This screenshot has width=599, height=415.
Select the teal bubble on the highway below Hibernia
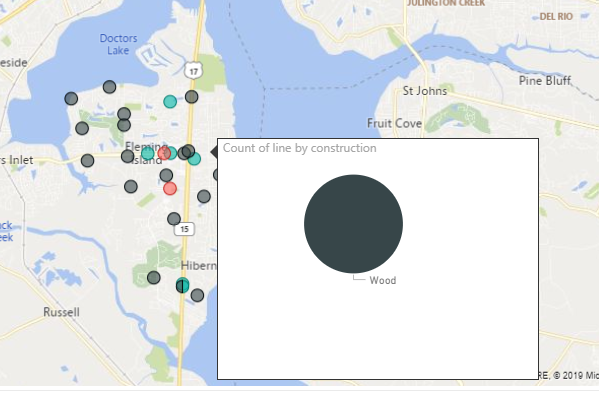click(x=183, y=285)
